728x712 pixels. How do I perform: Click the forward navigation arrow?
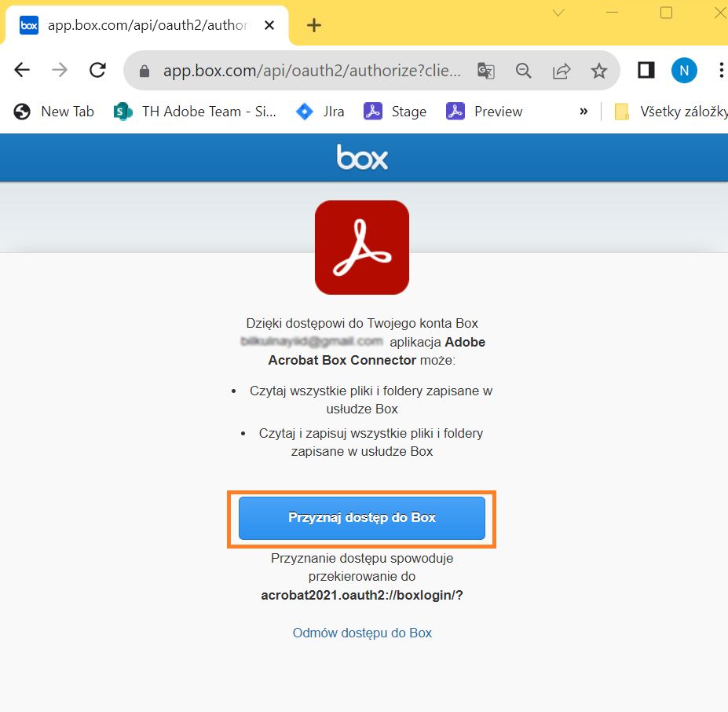(x=60, y=70)
